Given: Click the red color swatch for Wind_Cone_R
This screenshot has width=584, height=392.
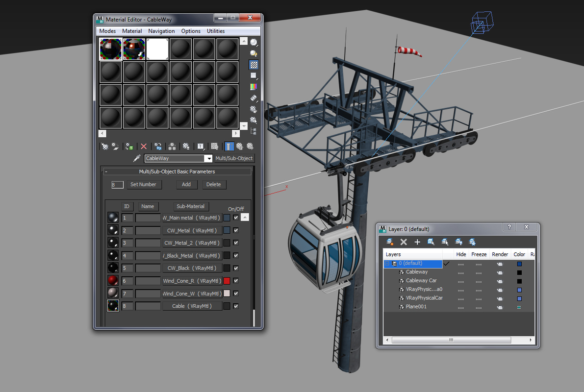Looking at the screenshot, I should coord(228,280).
